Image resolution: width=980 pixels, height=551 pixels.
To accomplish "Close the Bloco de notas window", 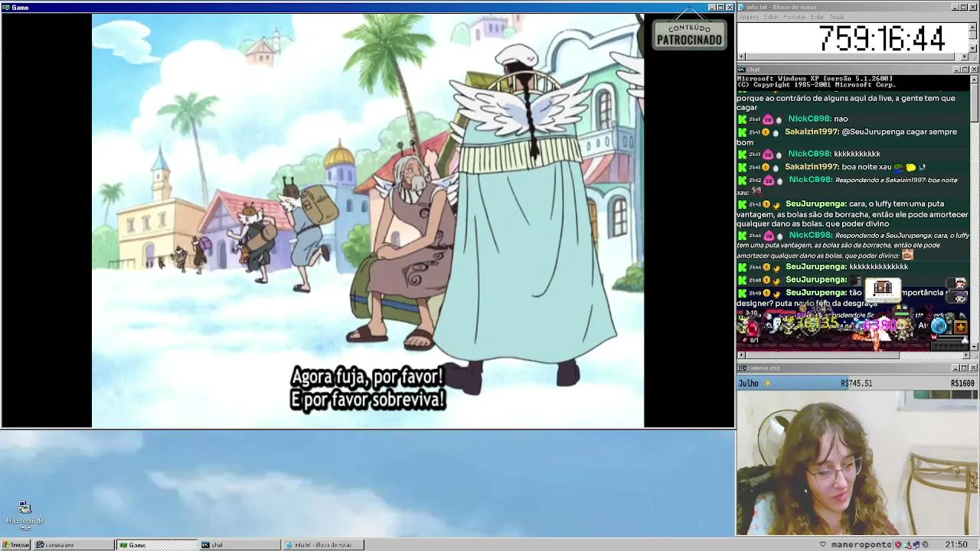I will click(x=974, y=7).
